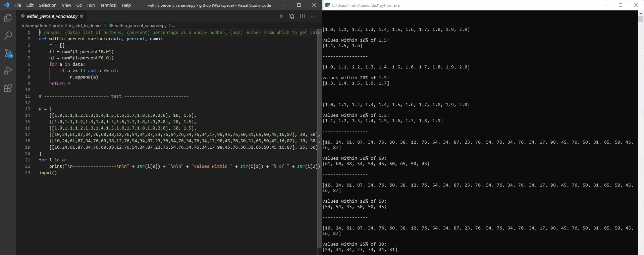Click 'r.append(a)' in the code

coord(84,77)
